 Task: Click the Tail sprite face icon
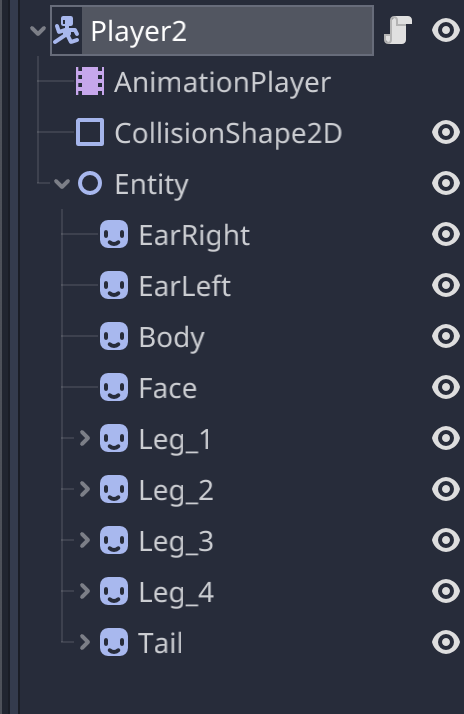pyautogui.click(x=114, y=643)
